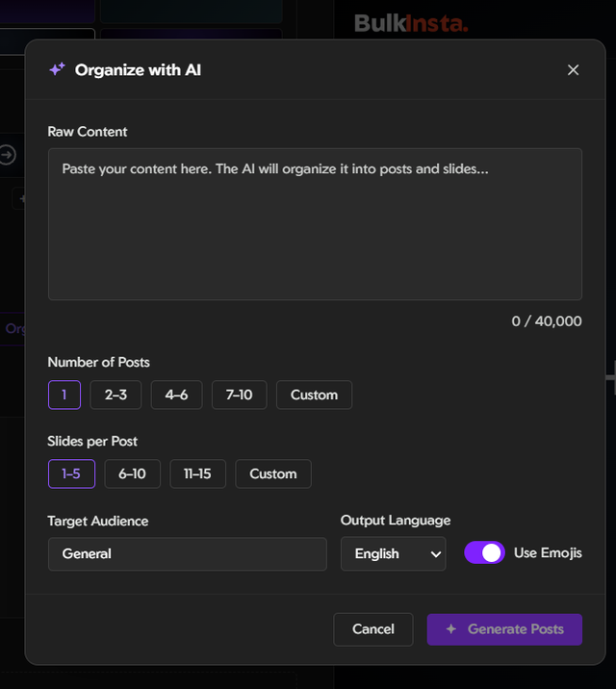Viewport: 616px width, 689px height.
Task: Choose Custom under Number of Posts
Action: [314, 395]
